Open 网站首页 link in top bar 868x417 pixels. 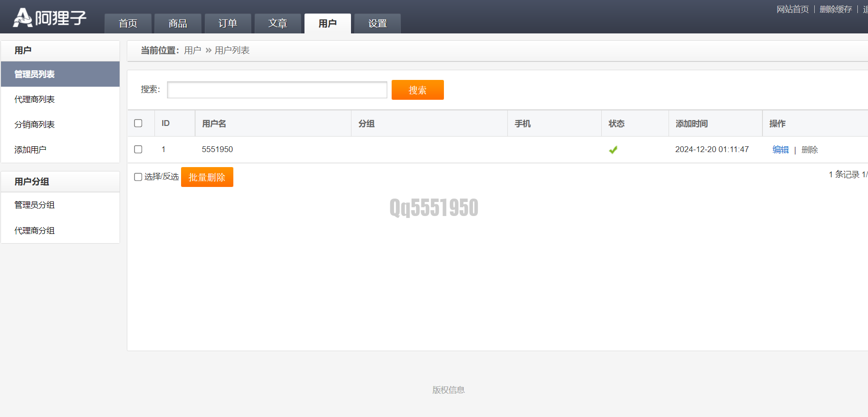tap(792, 9)
